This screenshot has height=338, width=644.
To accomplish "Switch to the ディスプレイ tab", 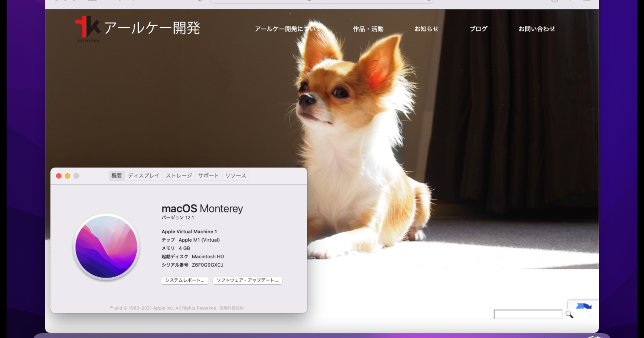I will coord(144,176).
